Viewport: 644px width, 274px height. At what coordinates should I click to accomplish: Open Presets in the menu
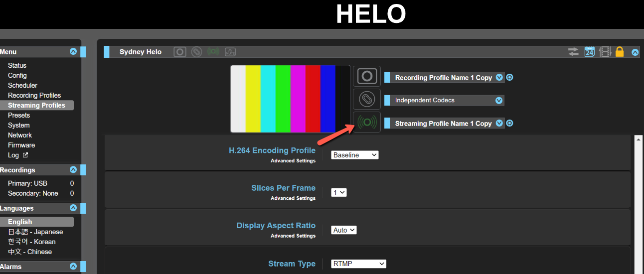[19, 115]
